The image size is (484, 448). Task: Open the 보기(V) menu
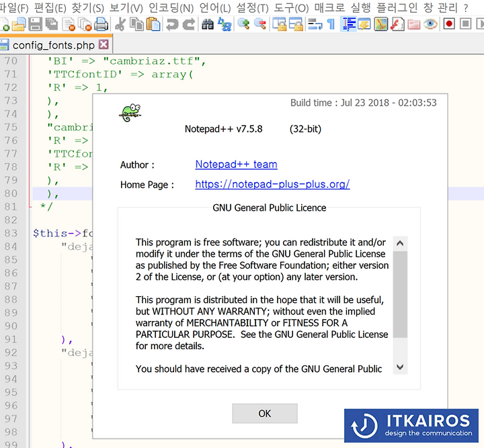(126, 7)
